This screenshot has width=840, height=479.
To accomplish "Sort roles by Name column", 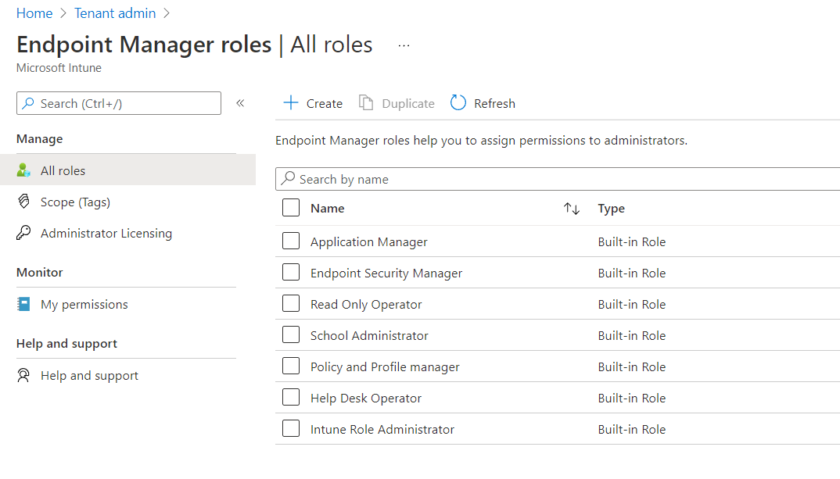I will (327, 208).
